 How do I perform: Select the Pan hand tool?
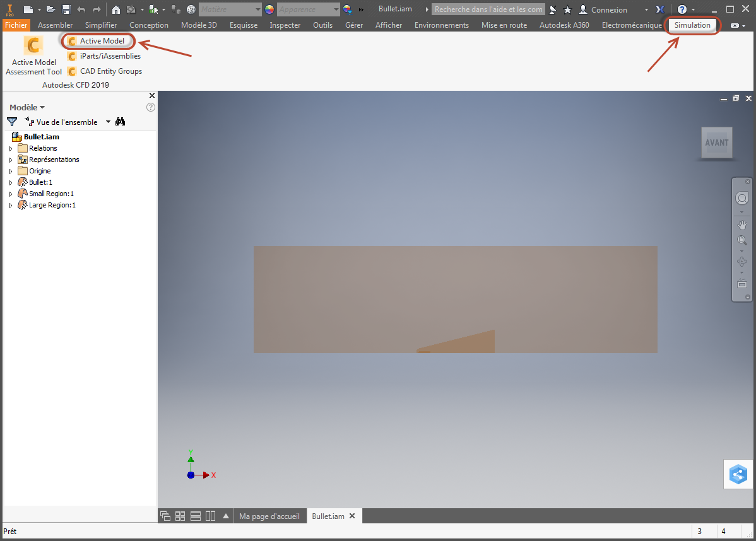[742, 224]
